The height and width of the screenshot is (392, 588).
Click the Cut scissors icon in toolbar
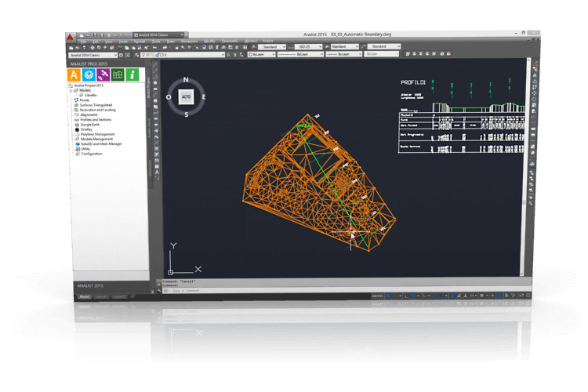click(121, 48)
